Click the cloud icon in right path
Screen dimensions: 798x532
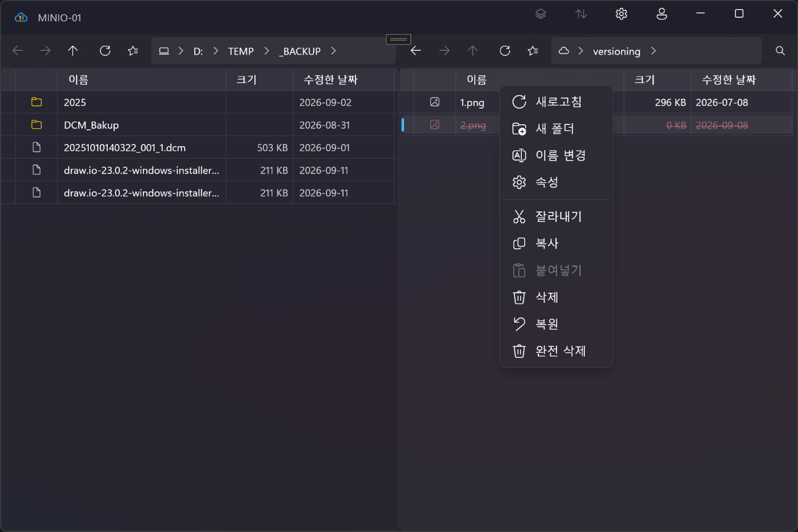click(x=564, y=51)
